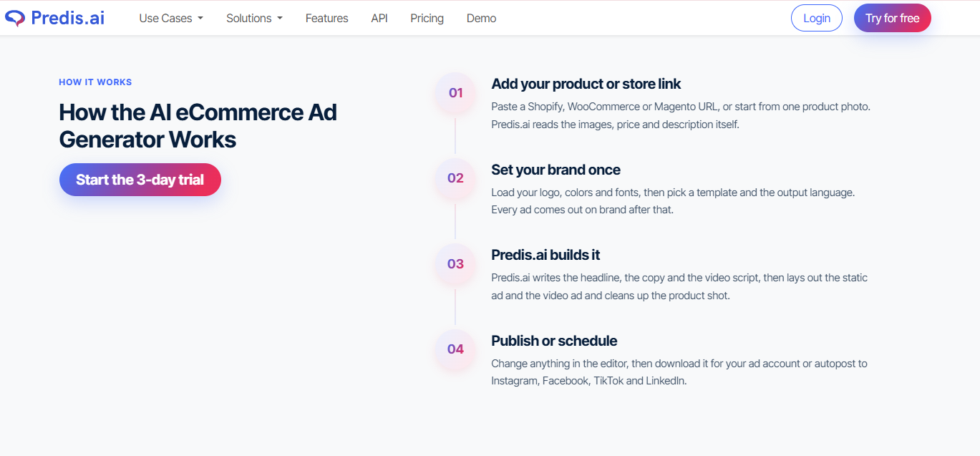Viewport: 980px width, 456px height.
Task: Click the Try for free button
Action: pyautogui.click(x=892, y=19)
